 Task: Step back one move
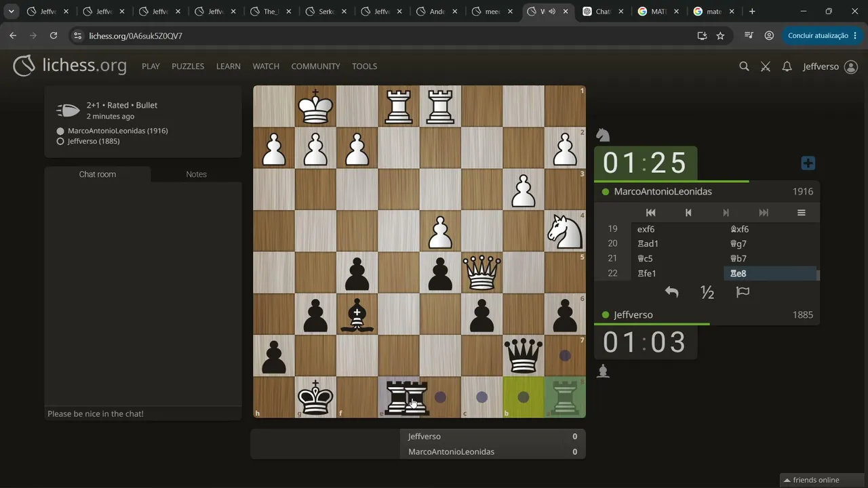pos(688,213)
